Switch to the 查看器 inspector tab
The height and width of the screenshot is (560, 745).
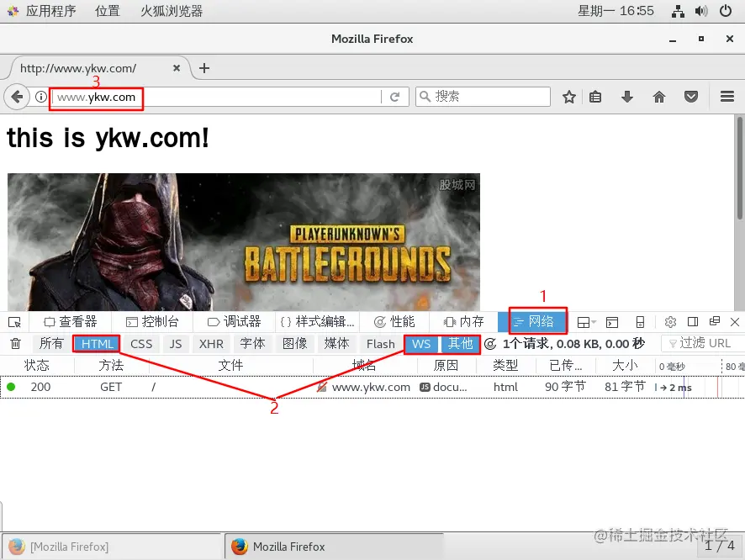point(71,322)
